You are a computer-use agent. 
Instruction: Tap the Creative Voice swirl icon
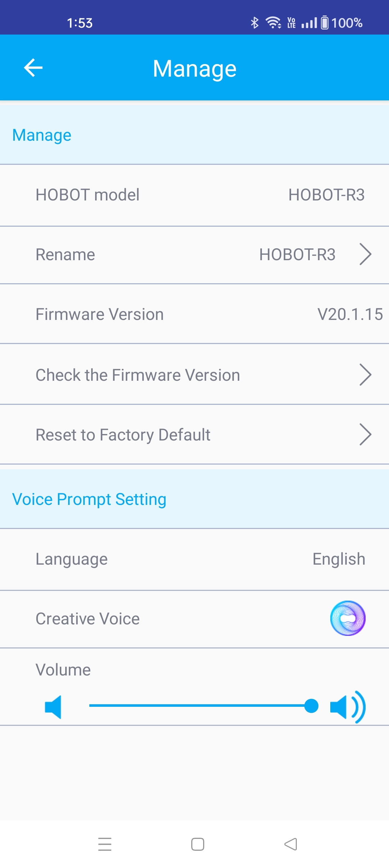pyautogui.click(x=348, y=618)
